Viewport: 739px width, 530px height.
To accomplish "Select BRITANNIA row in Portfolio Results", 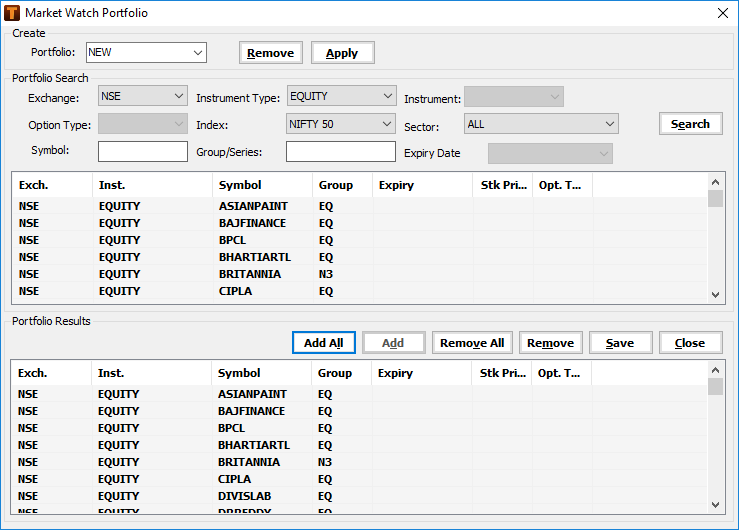I will pyautogui.click(x=359, y=462).
